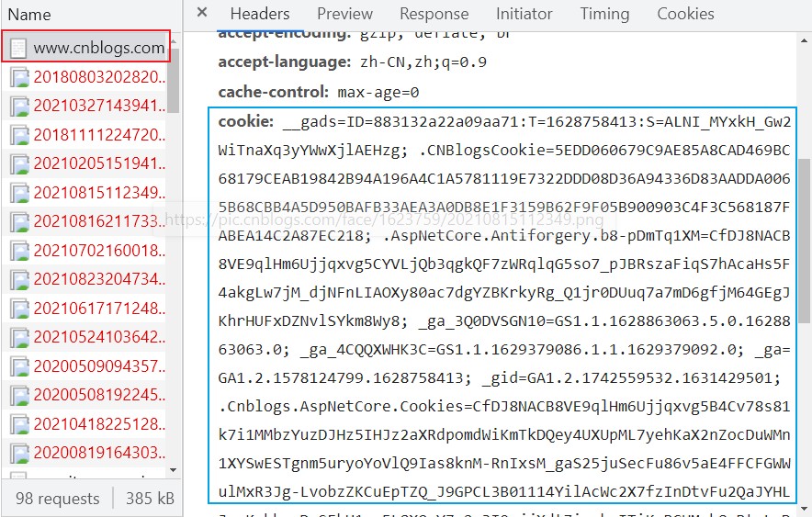Image resolution: width=812 pixels, height=517 pixels.
Task: Close the request details panel
Action: pos(202,13)
